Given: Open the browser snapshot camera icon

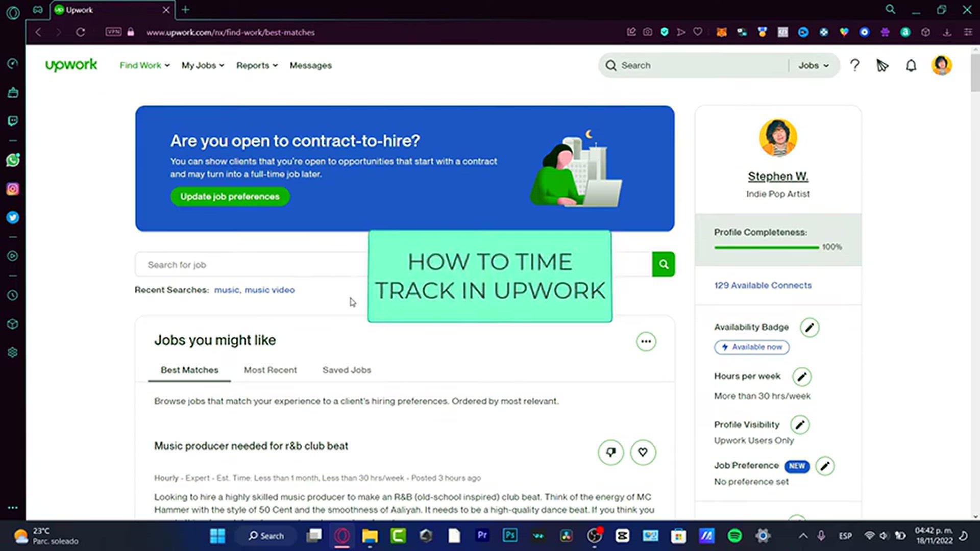Looking at the screenshot, I should tap(648, 32).
